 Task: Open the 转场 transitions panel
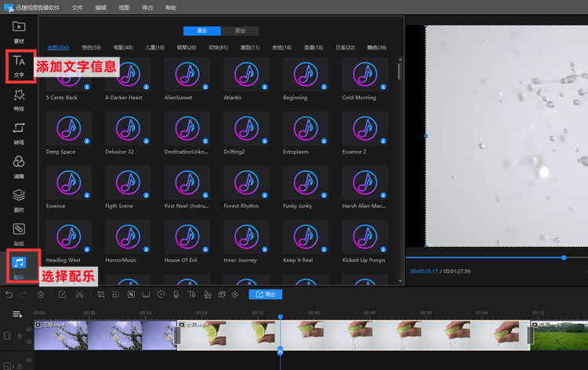coord(19,134)
